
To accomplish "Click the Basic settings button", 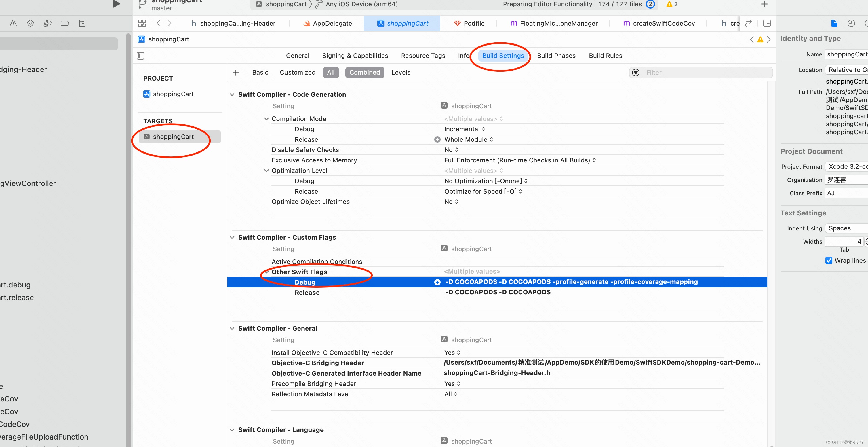I will (260, 73).
